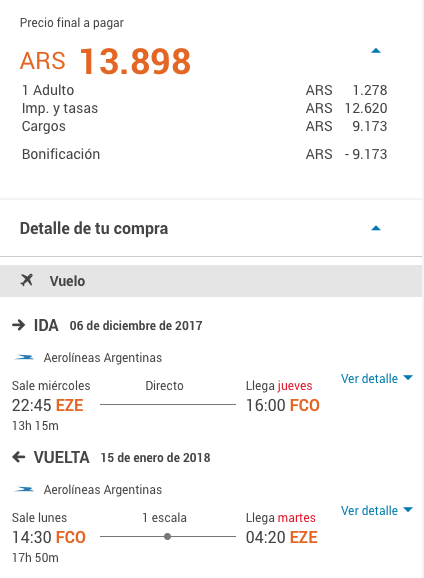Click the EZE departure airport code

(x=69, y=405)
